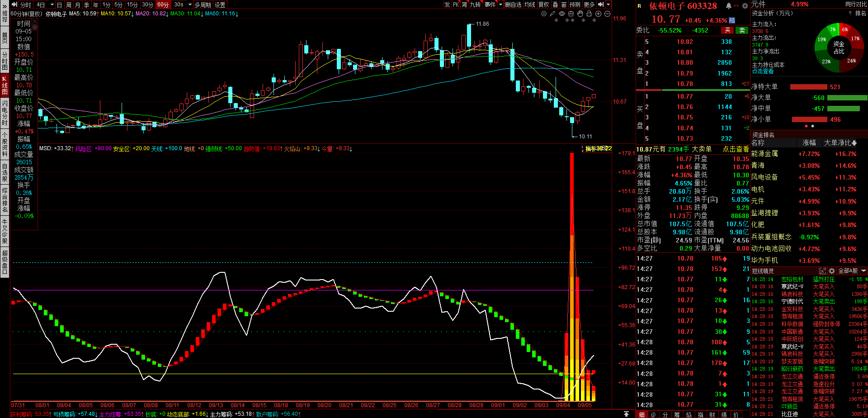Open the 4日 period dropdown

click(52, 5)
